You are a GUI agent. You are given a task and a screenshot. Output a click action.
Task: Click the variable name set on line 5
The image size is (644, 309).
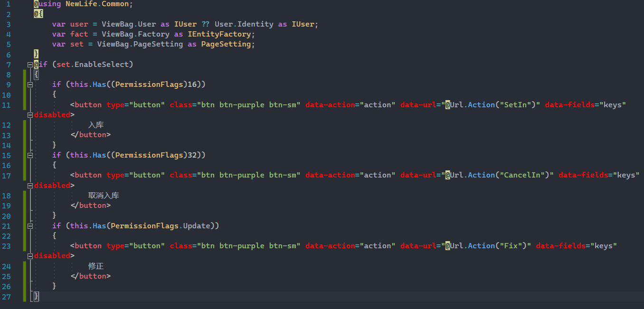pos(76,44)
